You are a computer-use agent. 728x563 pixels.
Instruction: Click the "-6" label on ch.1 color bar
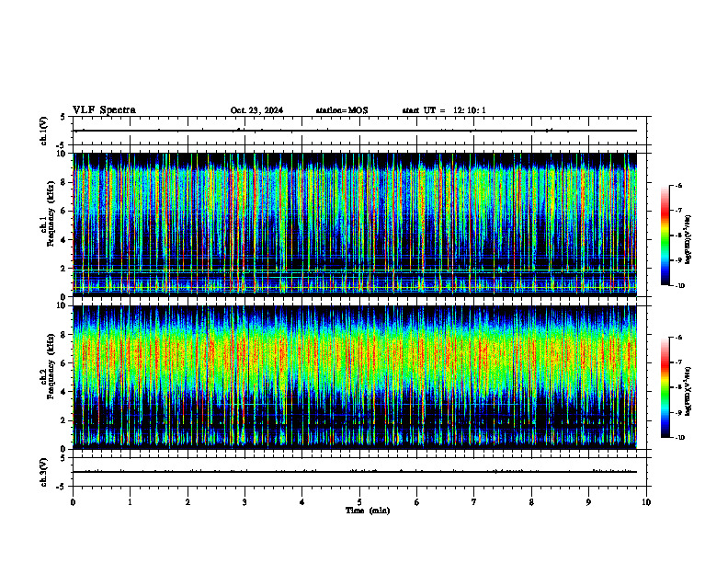[x=678, y=185]
